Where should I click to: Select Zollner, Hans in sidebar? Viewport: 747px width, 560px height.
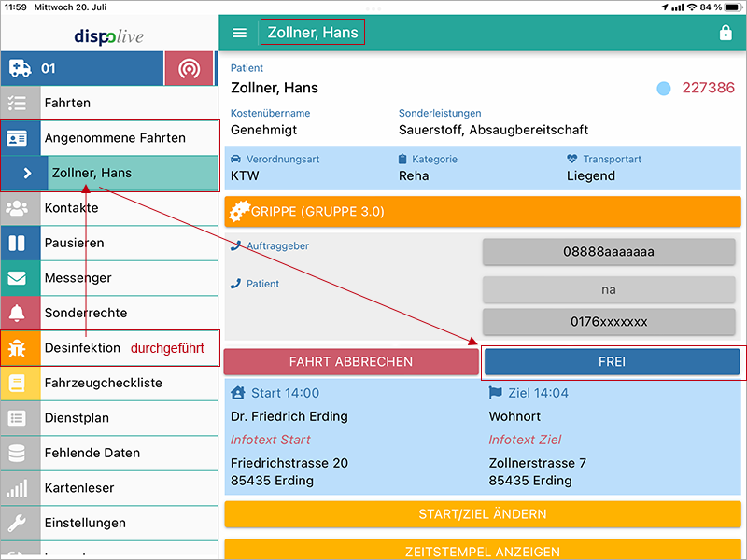click(x=109, y=174)
